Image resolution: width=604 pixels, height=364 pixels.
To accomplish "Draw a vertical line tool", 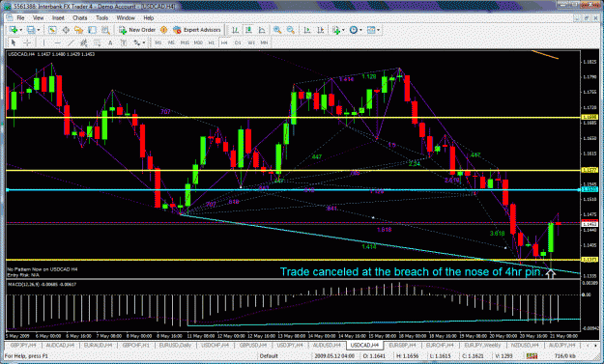I will click(43, 42).
